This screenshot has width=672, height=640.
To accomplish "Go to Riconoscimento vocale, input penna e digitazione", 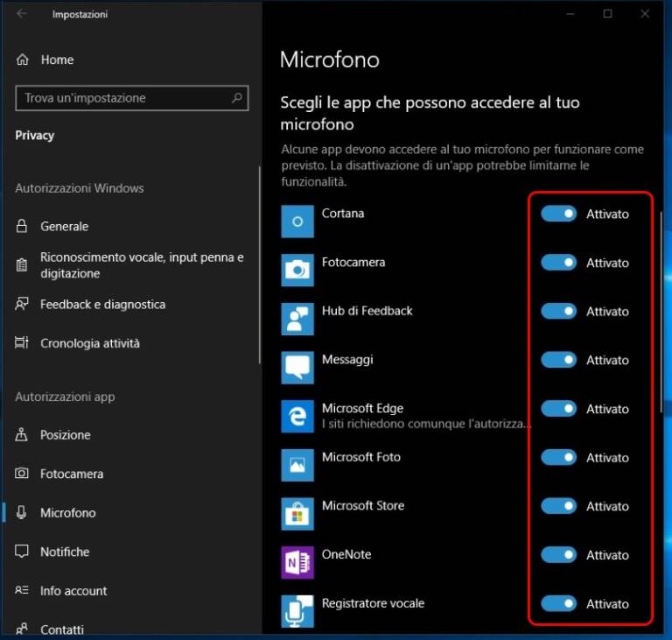I will point(130,264).
